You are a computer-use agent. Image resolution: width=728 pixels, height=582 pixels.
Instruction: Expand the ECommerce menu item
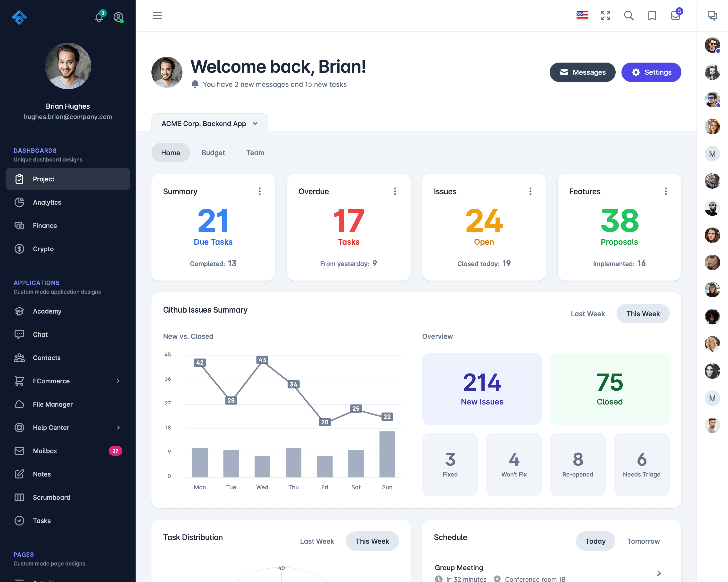pos(67,381)
